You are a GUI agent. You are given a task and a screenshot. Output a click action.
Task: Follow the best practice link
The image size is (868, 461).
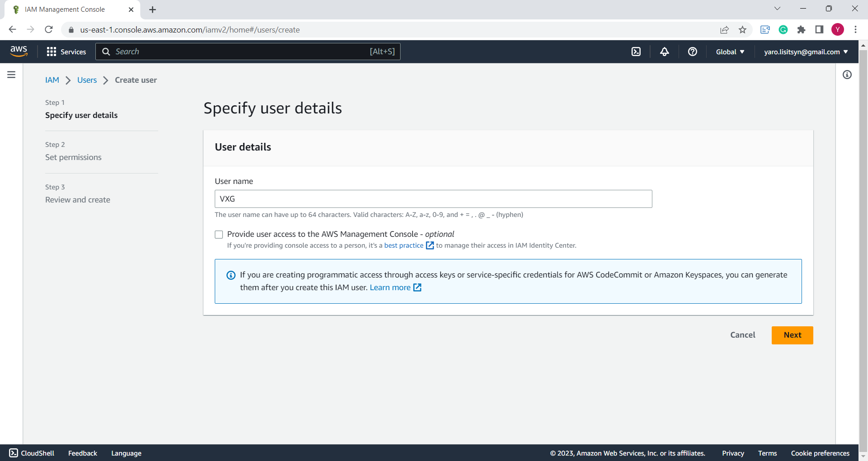coord(403,245)
